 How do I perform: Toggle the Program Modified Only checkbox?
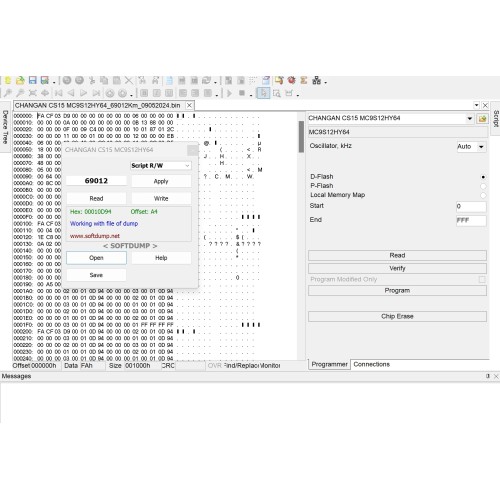click(482, 279)
